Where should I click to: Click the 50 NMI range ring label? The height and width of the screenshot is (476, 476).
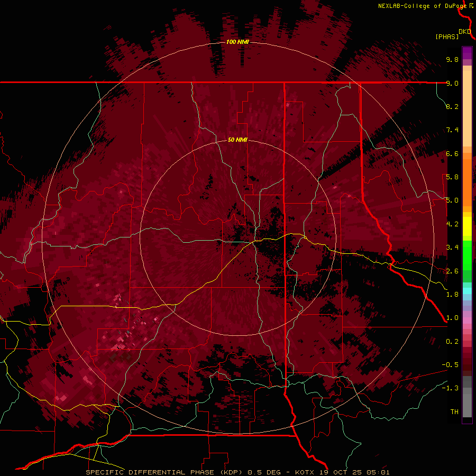click(x=237, y=140)
